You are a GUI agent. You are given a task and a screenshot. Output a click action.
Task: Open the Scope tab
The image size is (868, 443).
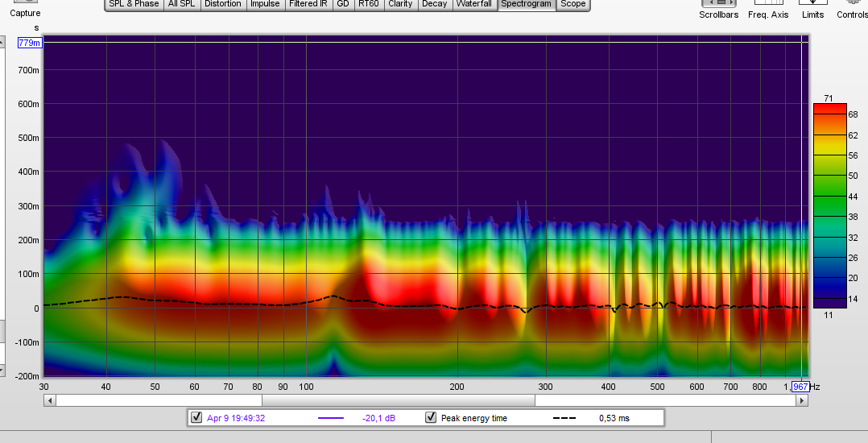(x=573, y=4)
